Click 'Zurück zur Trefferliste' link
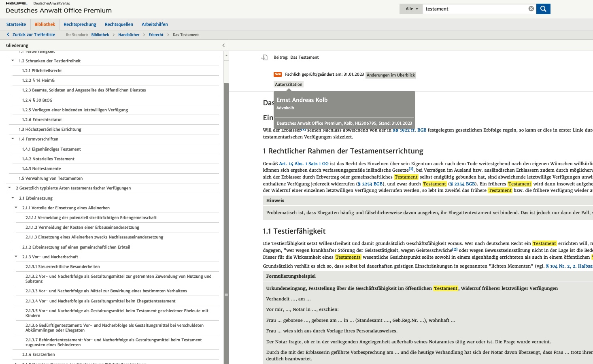 (31, 34)
